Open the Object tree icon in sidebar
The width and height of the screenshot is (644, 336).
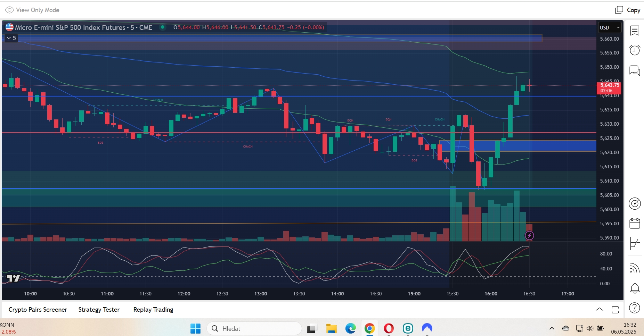click(x=635, y=243)
